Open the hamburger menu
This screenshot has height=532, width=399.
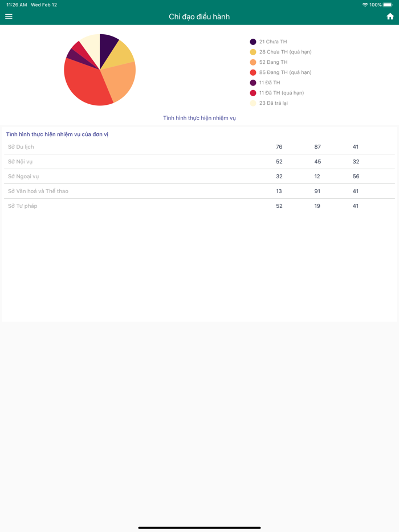[x=9, y=17]
